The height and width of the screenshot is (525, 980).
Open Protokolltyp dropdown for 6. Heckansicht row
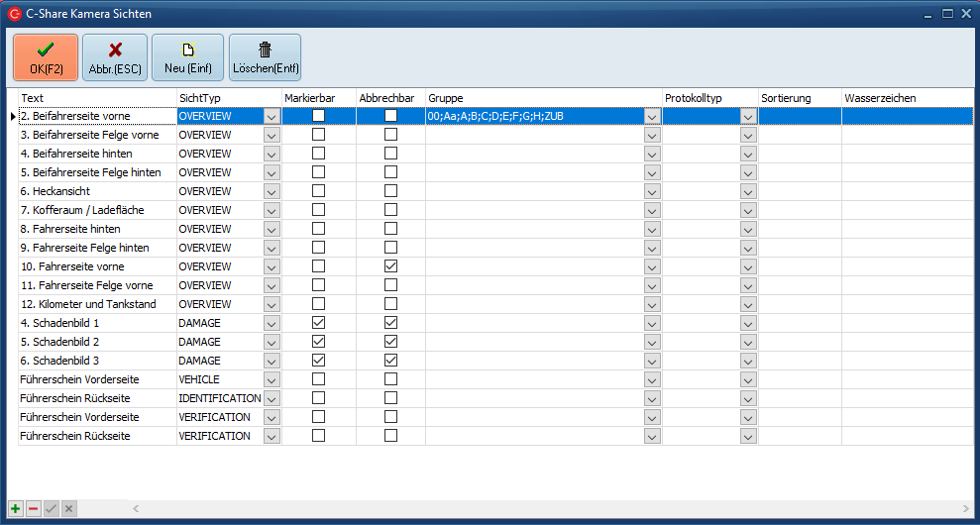tap(748, 191)
